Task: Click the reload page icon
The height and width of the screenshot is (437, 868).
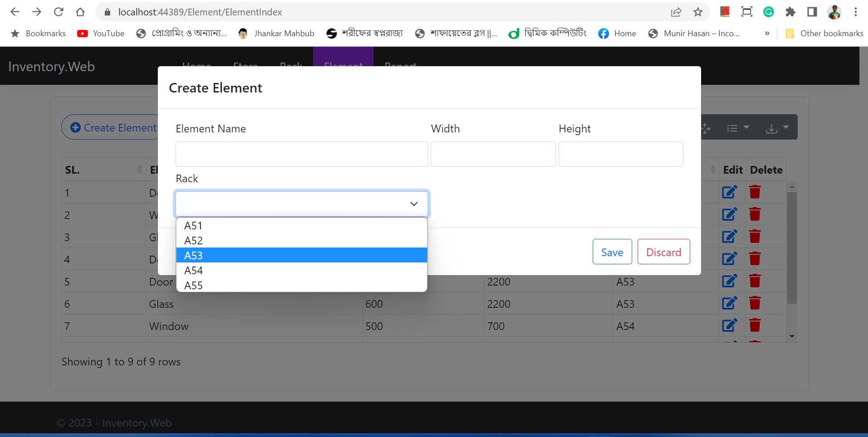Action: pos(59,12)
